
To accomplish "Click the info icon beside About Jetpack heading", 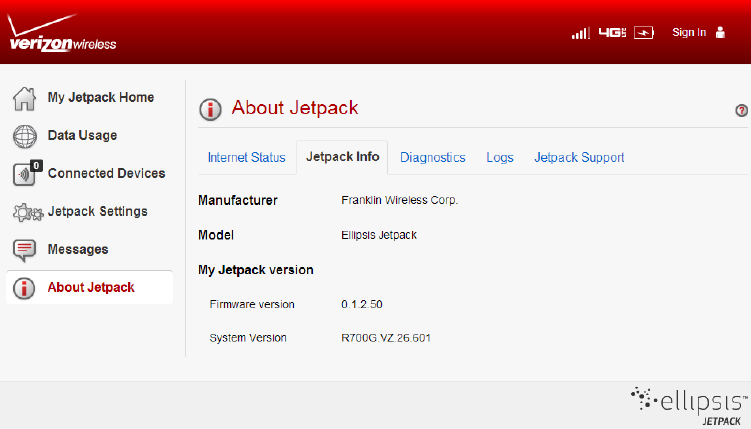I will [x=210, y=109].
